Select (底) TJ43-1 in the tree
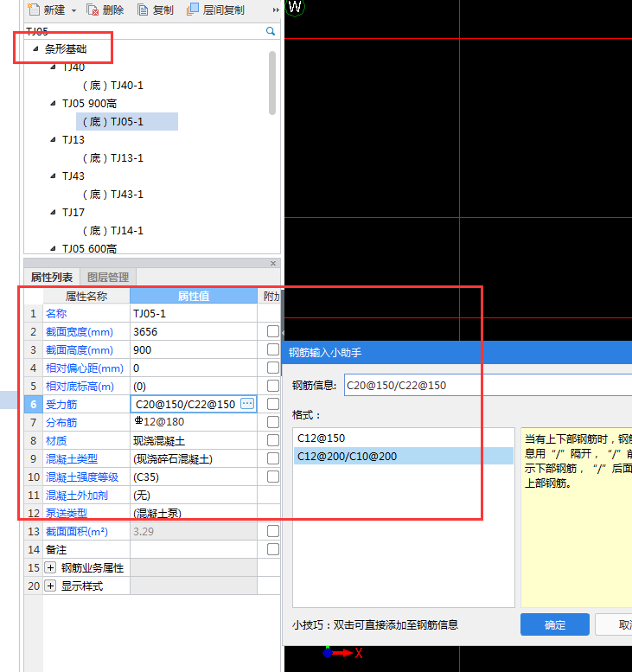Screen dimensions: 632x672 [113, 195]
